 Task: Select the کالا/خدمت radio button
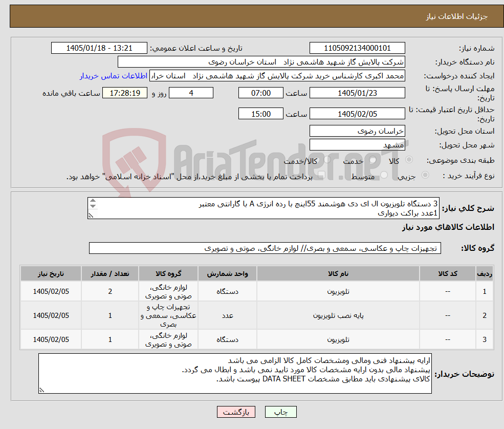(327, 160)
